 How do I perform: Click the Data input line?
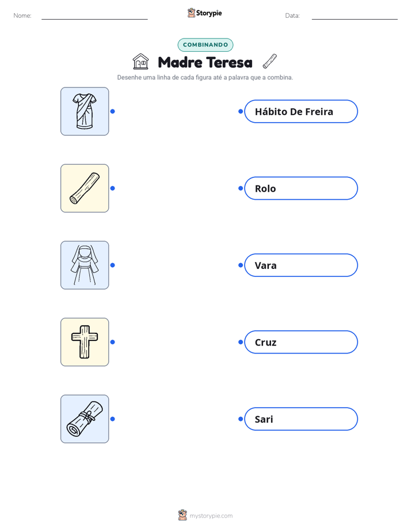(x=355, y=16)
